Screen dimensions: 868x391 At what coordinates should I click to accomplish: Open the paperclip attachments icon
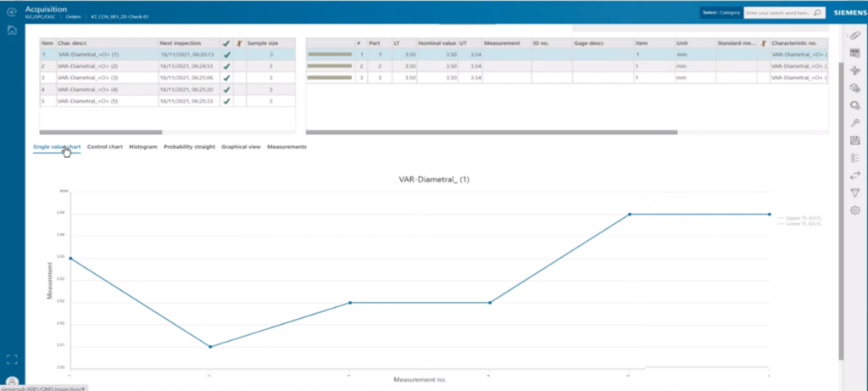(x=854, y=36)
